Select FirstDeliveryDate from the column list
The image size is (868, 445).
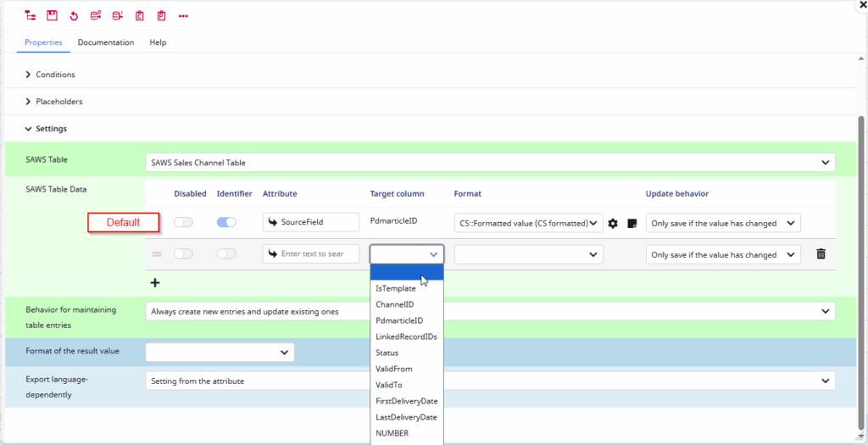tap(407, 401)
